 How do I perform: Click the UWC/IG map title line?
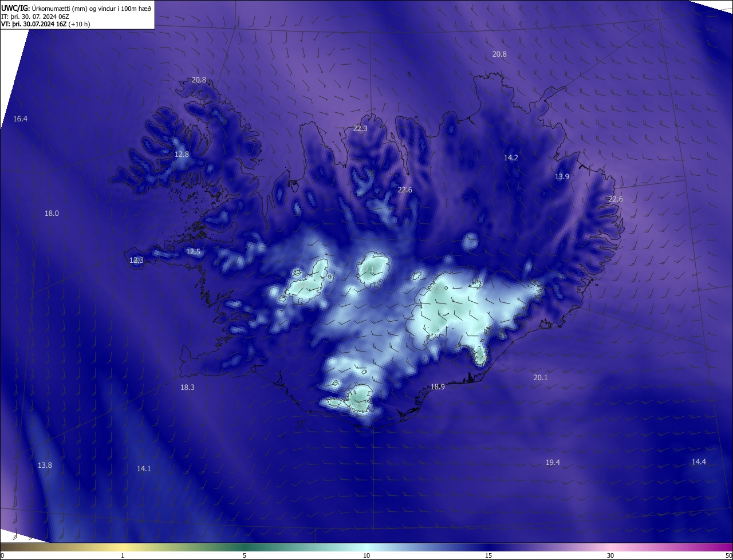coord(76,9)
